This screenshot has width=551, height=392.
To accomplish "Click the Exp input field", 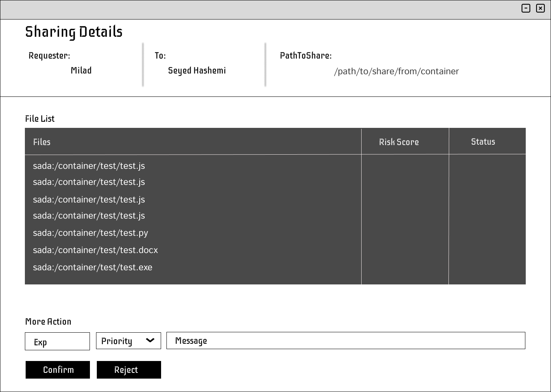I will pyautogui.click(x=57, y=341).
